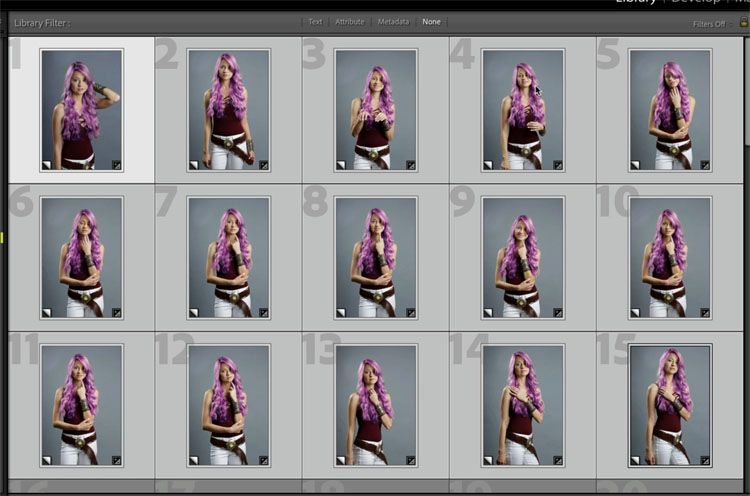
Task: Click develop adjustments badge on photo 1
Action: [116, 165]
